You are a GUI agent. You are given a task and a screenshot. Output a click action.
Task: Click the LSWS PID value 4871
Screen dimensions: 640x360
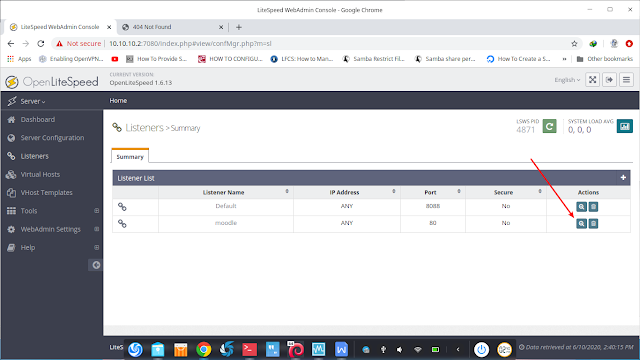coord(525,130)
